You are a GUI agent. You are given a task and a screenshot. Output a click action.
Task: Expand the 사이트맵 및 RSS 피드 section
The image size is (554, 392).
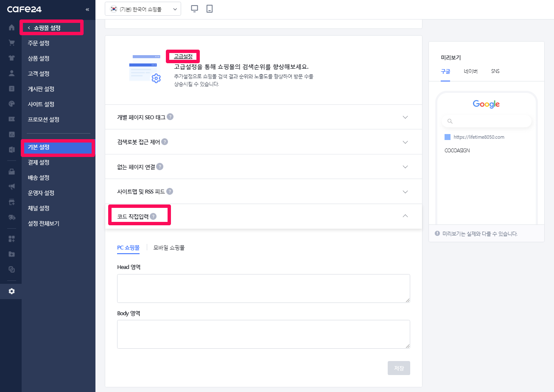point(405,192)
